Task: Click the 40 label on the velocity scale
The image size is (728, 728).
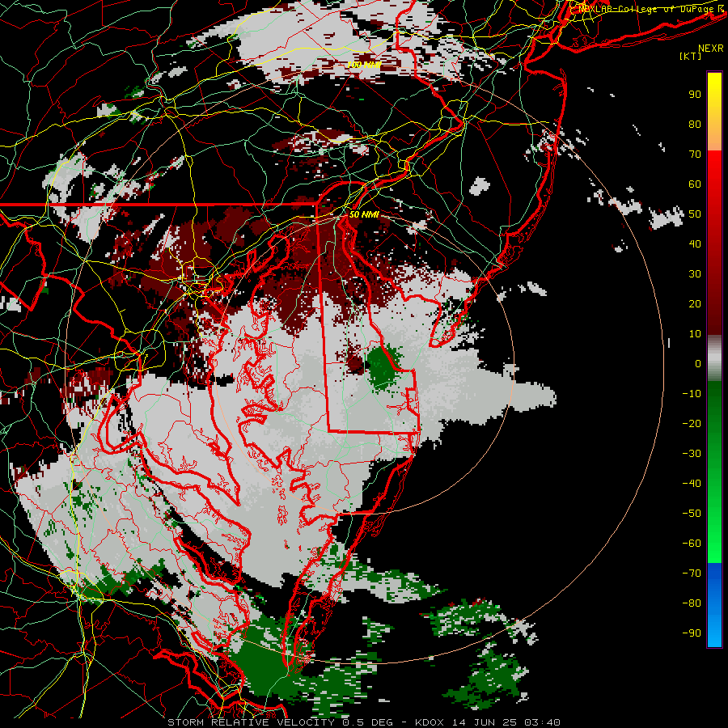Action: point(695,243)
